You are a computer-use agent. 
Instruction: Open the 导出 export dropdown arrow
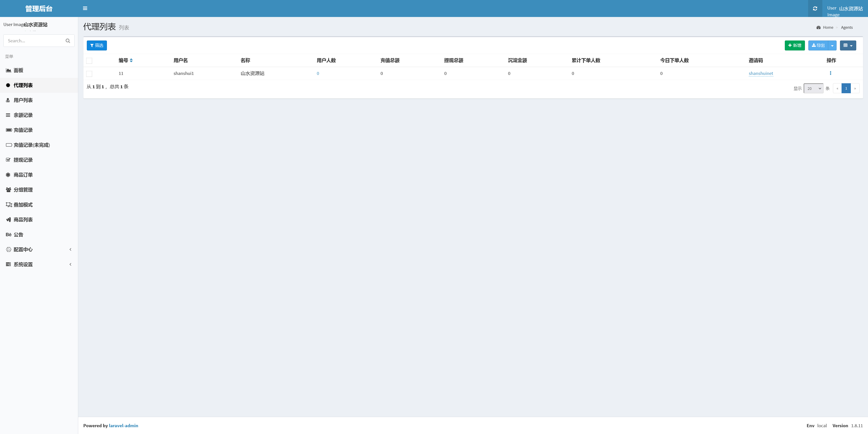tap(832, 45)
